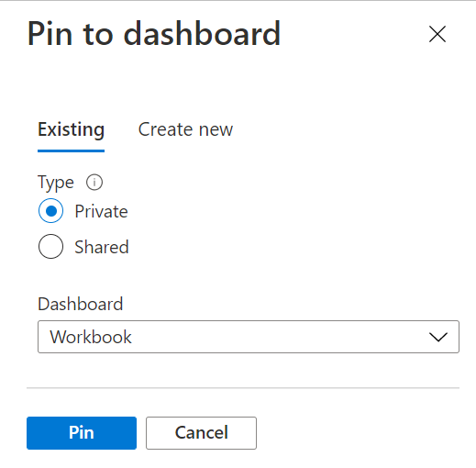
Task: Switch to the Existing tab
Action: click(x=71, y=129)
